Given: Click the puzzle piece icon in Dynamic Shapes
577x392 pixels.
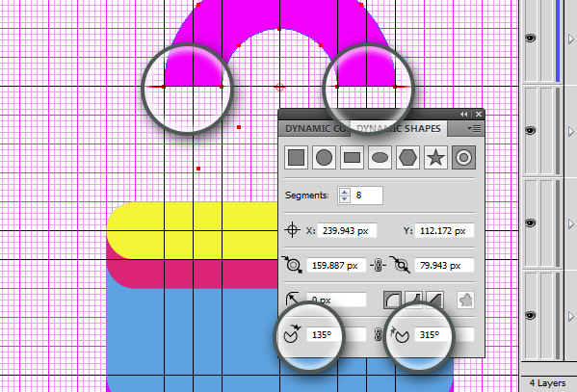Looking at the screenshot, I should click(466, 300).
